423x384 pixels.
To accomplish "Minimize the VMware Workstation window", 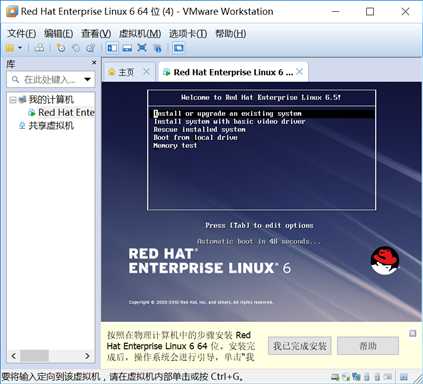I will pos(336,12).
